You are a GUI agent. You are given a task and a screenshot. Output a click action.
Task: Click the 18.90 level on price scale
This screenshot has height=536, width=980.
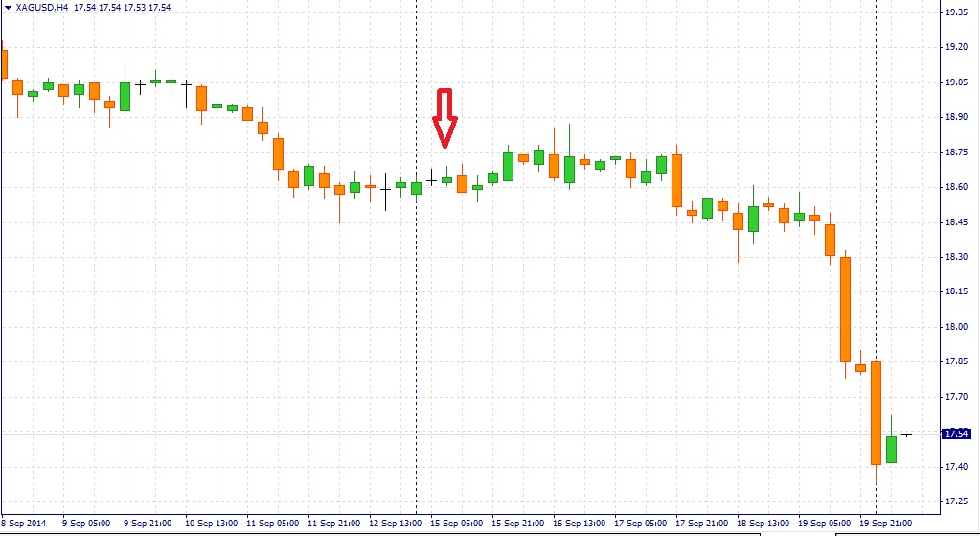point(956,117)
